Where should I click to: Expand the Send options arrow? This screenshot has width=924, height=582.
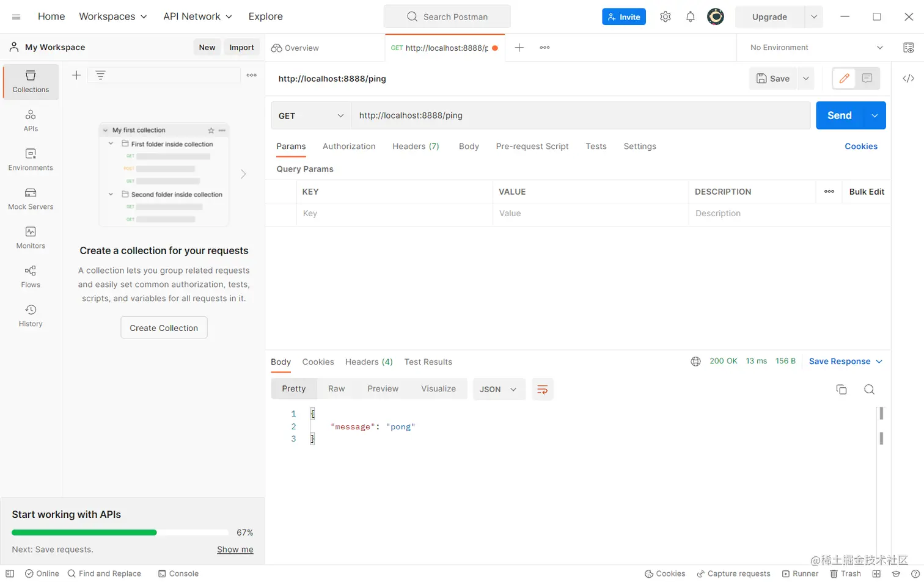[875, 115]
